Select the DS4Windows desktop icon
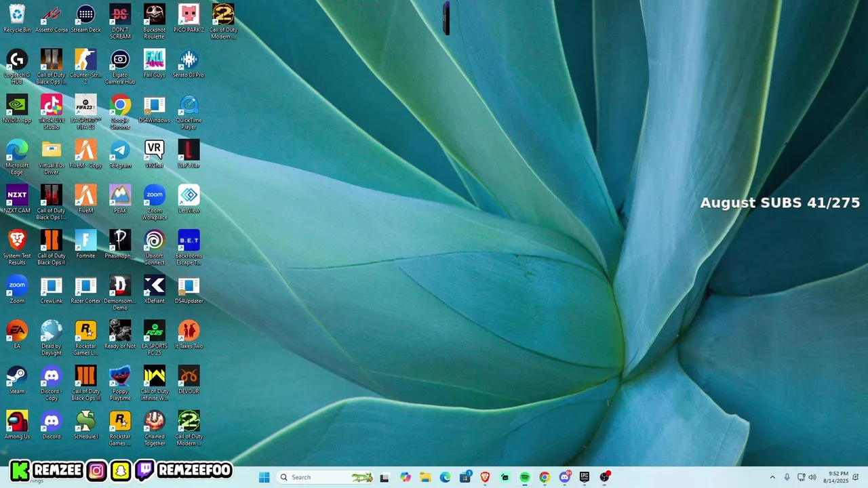Image resolution: width=868 pixels, height=488 pixels. pos(154,109)
